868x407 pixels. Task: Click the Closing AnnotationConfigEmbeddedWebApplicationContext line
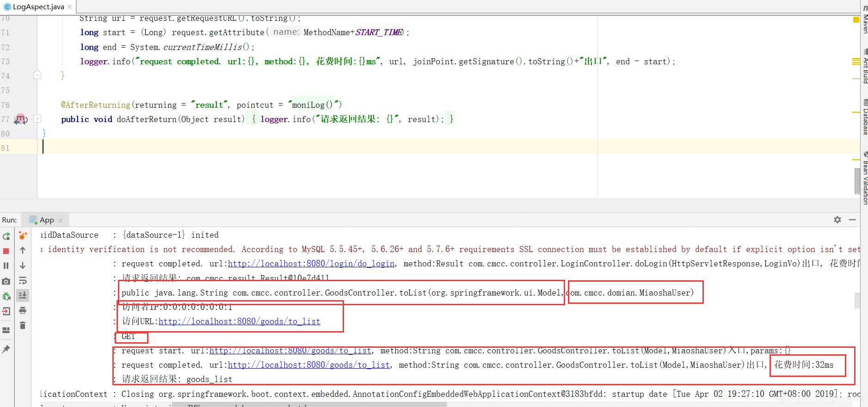(450, 394)
